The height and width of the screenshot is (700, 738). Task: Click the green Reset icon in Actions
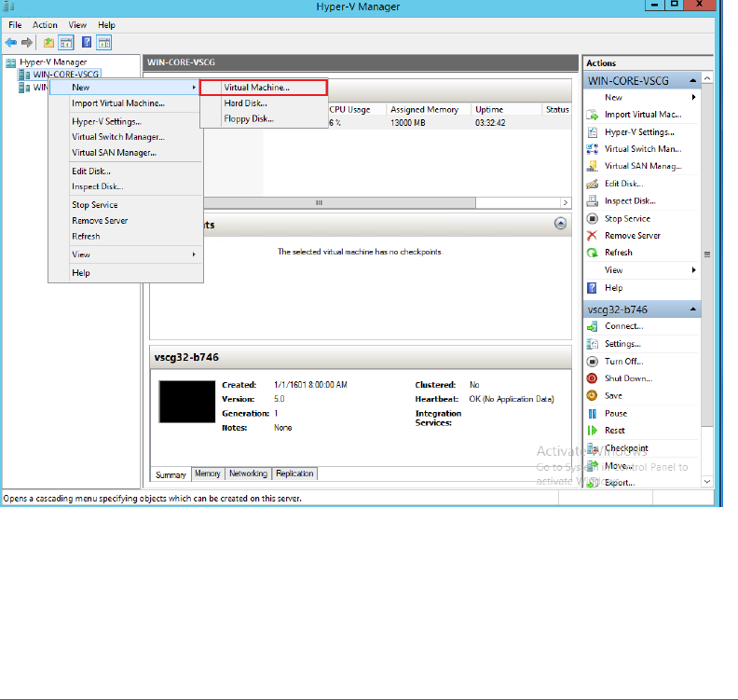(592, 431)
